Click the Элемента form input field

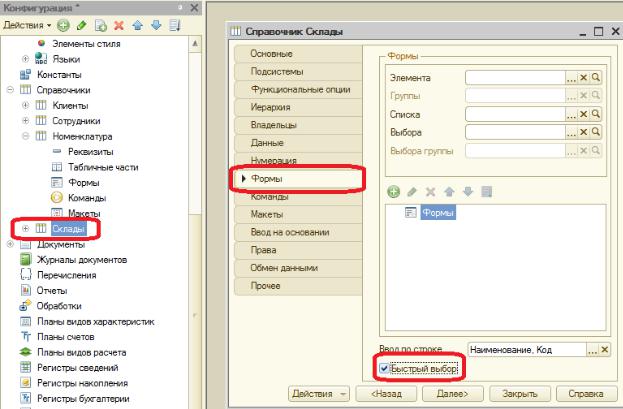click(515, 78)
